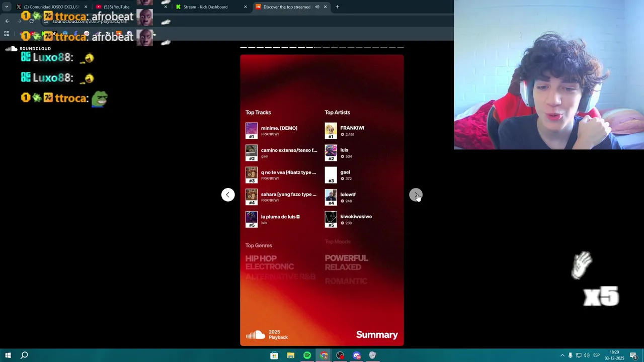The image size is (644, 362).
Task: Click the browser back arrow
Action: pos(7,21)
